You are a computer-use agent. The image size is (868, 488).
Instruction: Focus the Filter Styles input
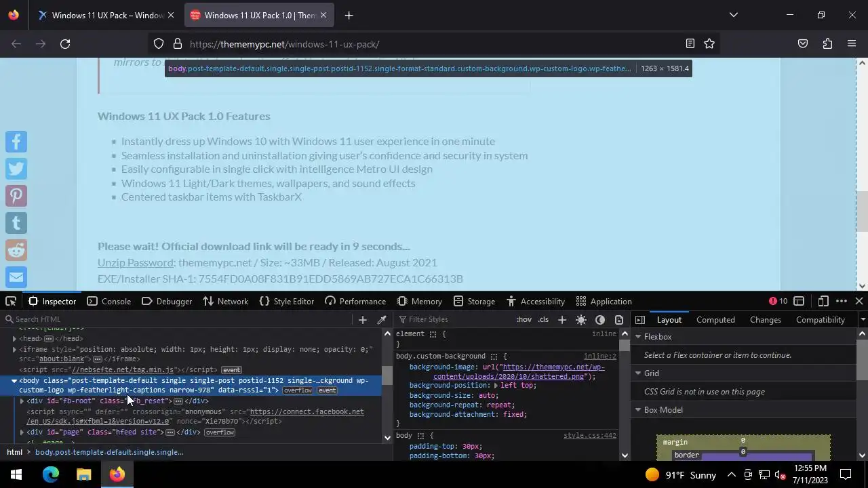pos(454,319)
